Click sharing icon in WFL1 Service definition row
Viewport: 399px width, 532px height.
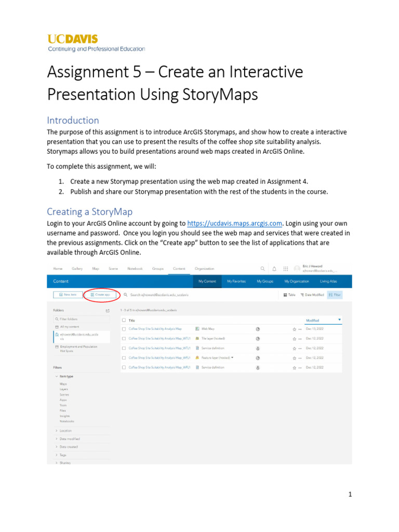258,368
